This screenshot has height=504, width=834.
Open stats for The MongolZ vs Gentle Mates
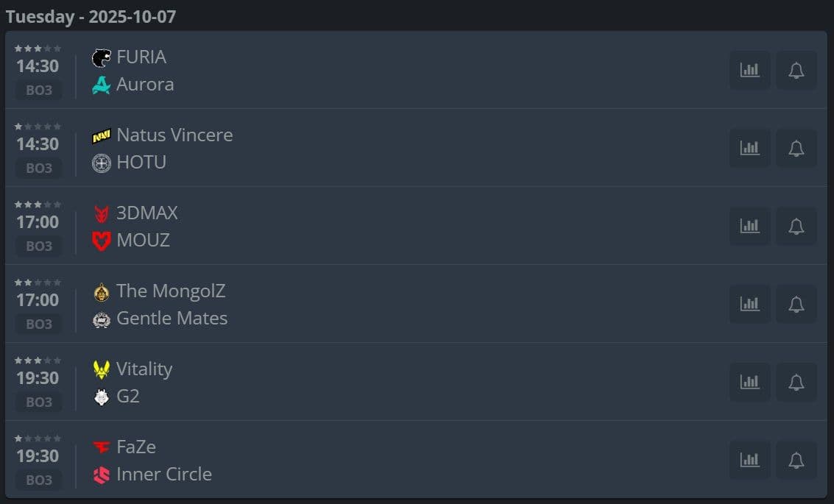tap(749, 305)
